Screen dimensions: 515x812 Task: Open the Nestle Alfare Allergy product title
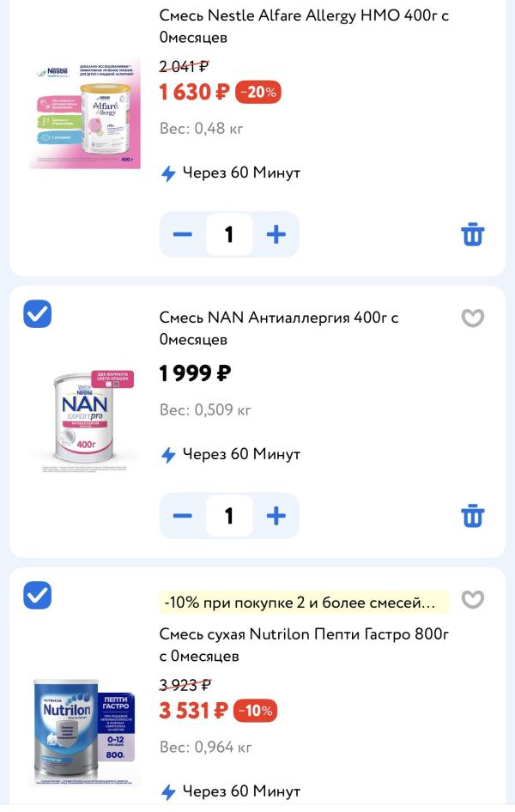[304, 27]
